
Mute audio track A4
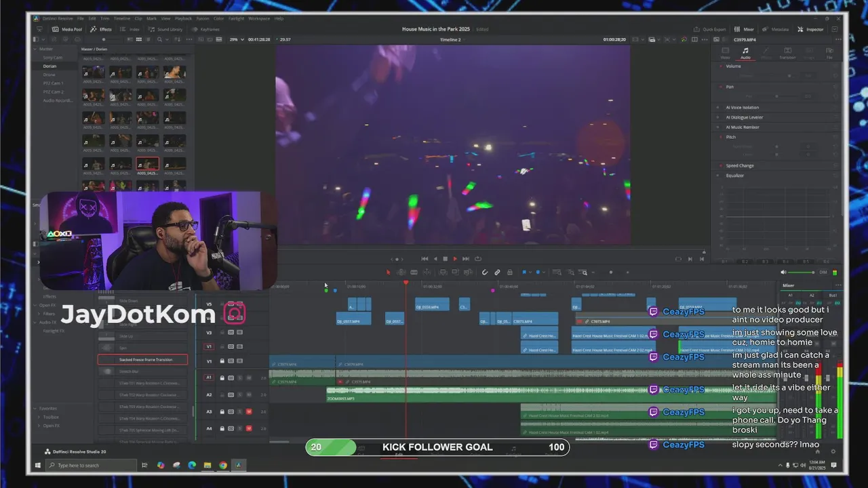(x=249, y=428)
